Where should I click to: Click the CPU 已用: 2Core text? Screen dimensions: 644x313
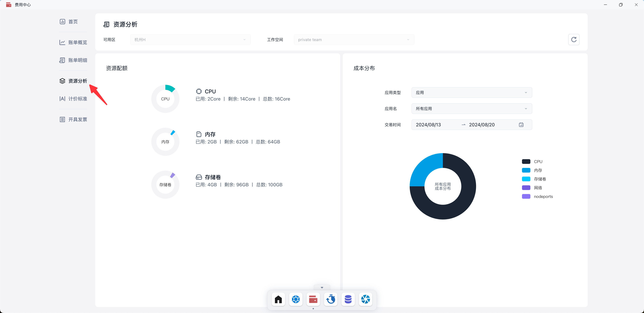pyautogui.click(x=208, y=99)
